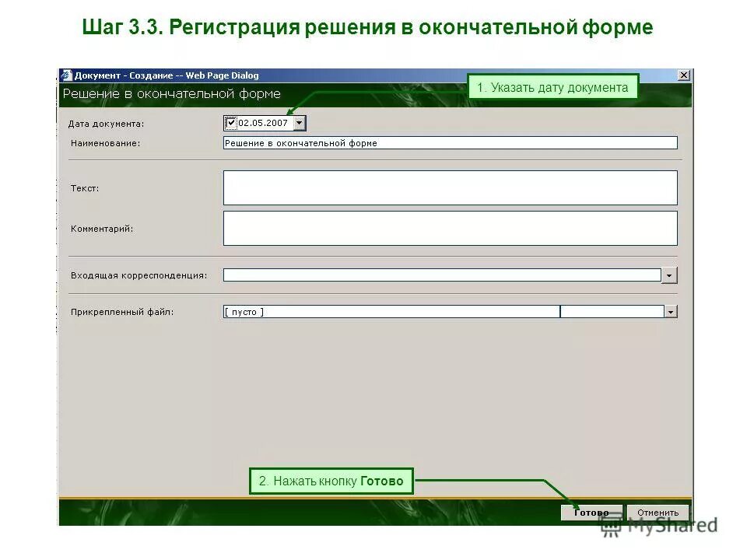Click the Входящая корреспонденция label
The width and height of the screenshot is (747, 560).
[139, 275]
